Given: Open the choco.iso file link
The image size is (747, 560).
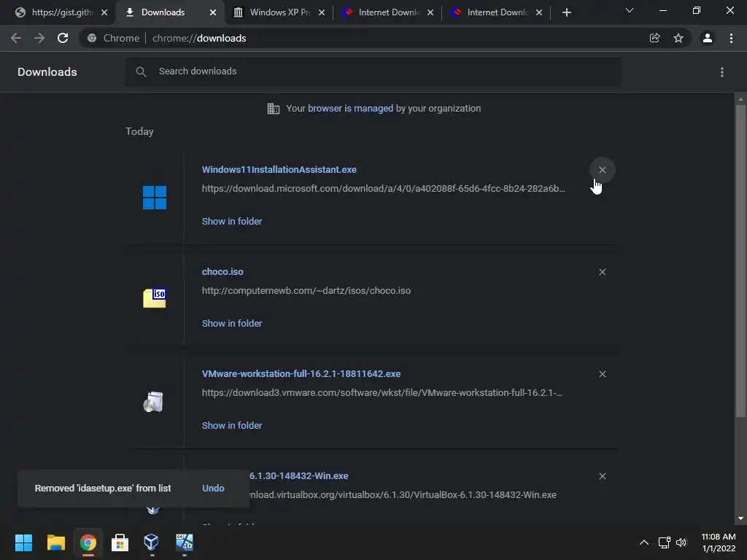Looking at the screenshot, I should coord(222,271).
